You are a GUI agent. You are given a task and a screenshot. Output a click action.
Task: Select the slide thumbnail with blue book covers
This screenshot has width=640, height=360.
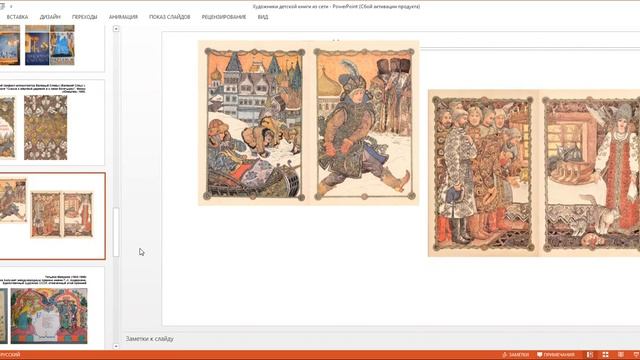click(52, 48)
